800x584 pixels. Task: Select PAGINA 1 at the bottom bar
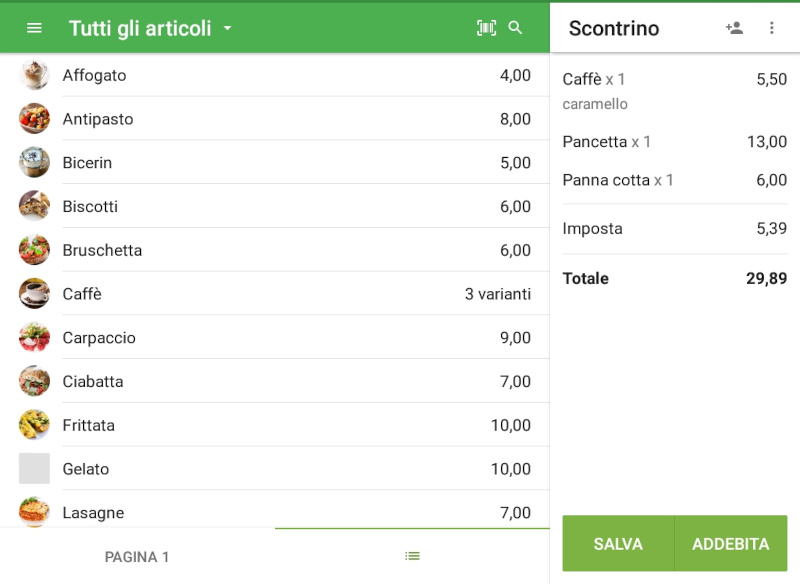tap(136, 557)
